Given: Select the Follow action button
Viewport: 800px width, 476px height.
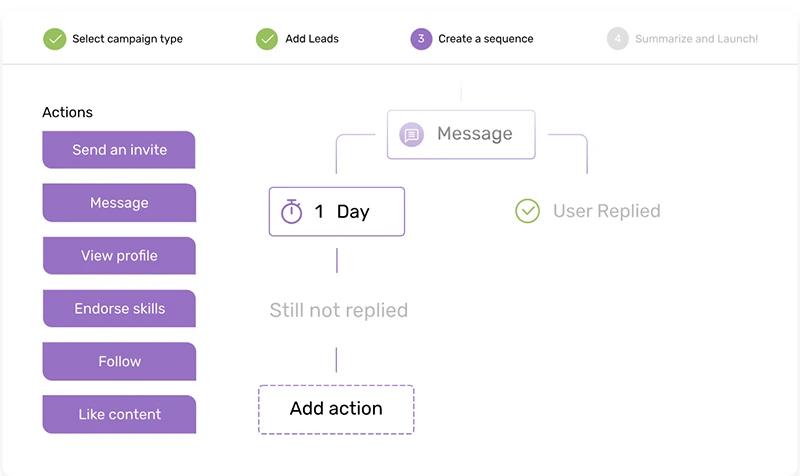Looking at the screenshot, I should (x=119, y=361).
